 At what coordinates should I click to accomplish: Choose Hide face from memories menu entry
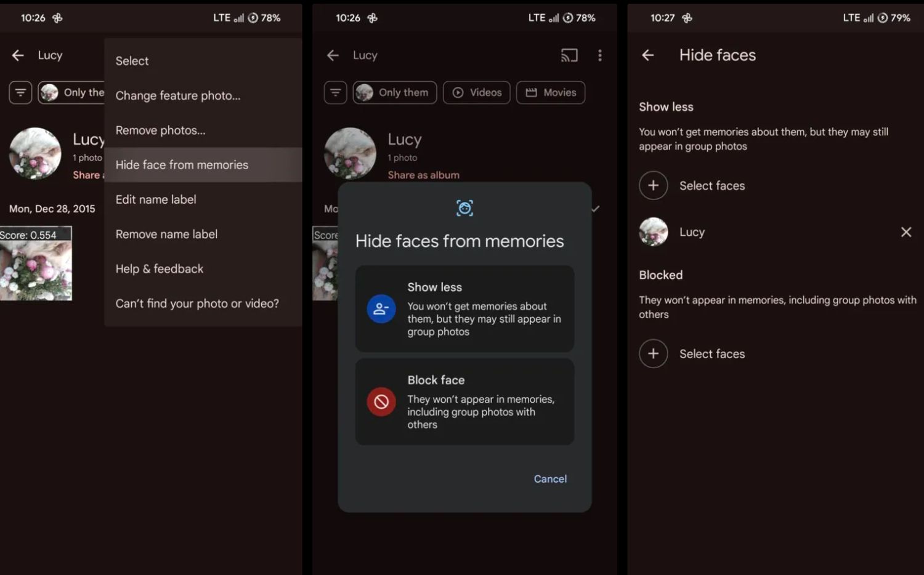click(x=182, y=165)
